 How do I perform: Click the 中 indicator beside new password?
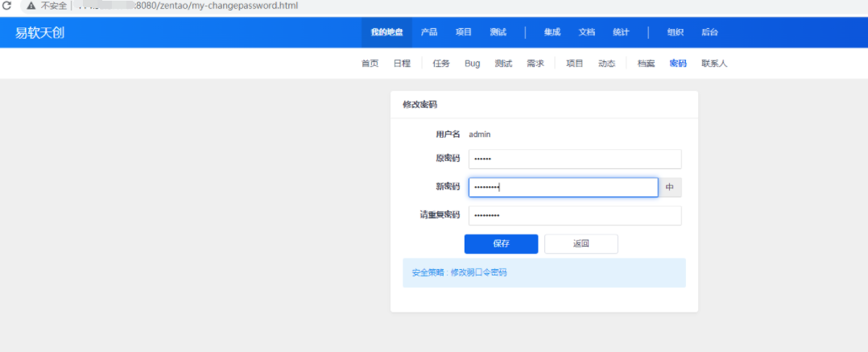(670, 188)
